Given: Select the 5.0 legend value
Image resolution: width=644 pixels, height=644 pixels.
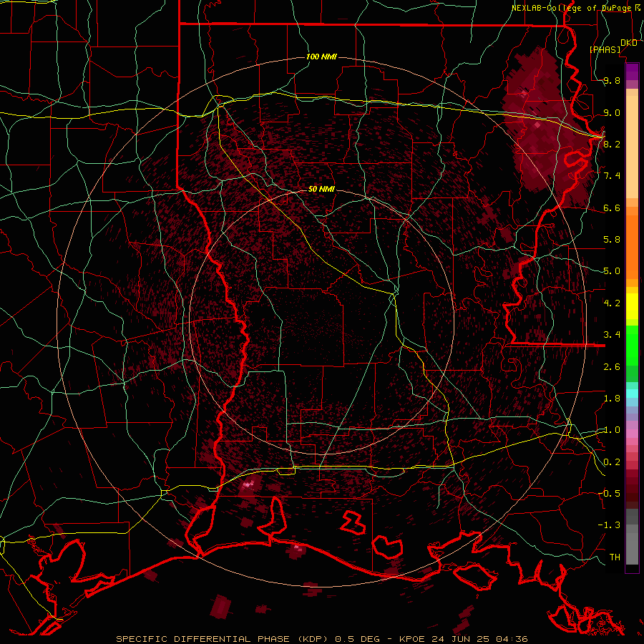Looking at the screenshot, I should tap(612, 271).
